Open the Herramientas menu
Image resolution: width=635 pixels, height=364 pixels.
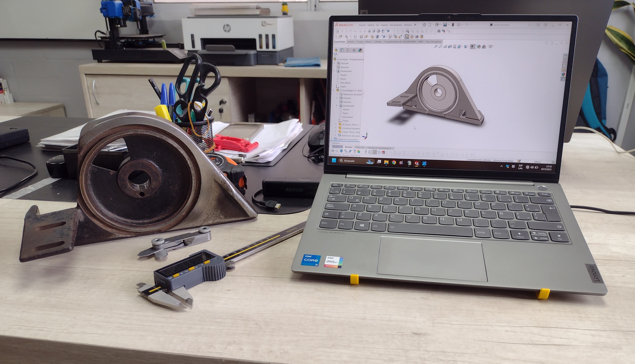(396, 25)
